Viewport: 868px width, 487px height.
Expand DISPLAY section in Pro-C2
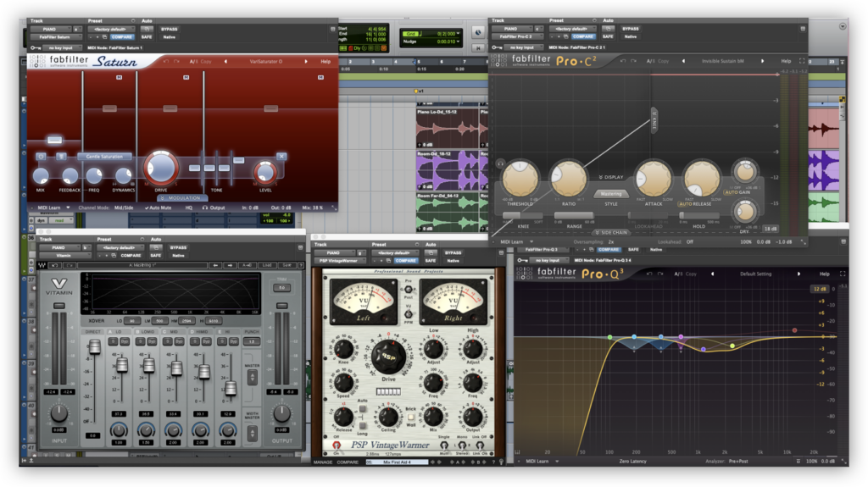click(611, 177)
